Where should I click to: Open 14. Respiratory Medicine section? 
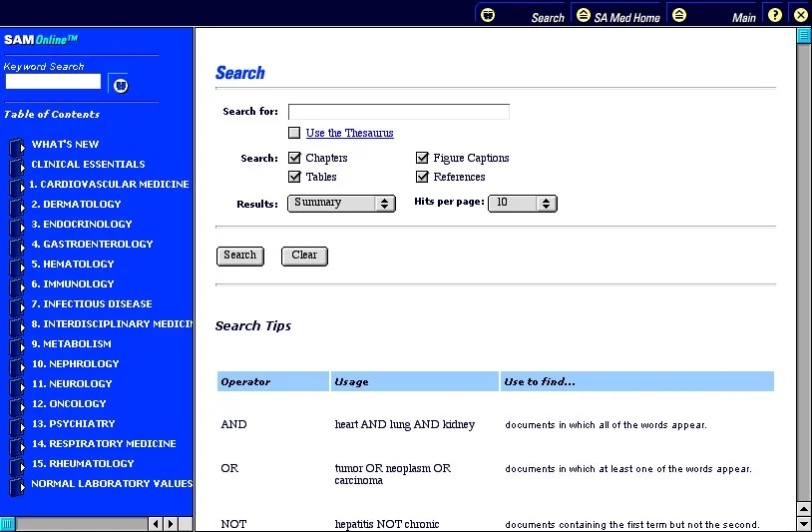(104, 444)
